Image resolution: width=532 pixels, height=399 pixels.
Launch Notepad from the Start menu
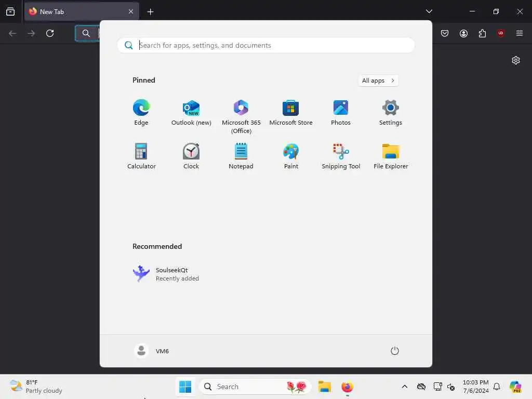pyautogui.click(x=241, y=156)
